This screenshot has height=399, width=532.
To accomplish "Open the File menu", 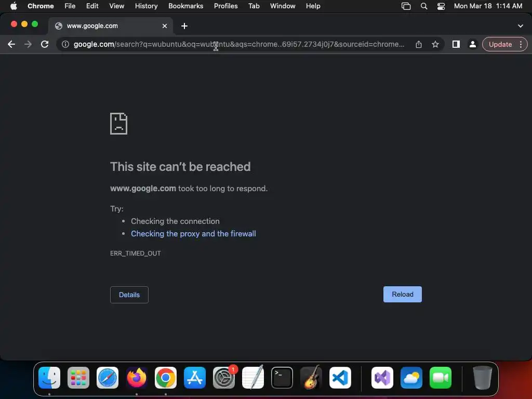I will tap(70, 6).
